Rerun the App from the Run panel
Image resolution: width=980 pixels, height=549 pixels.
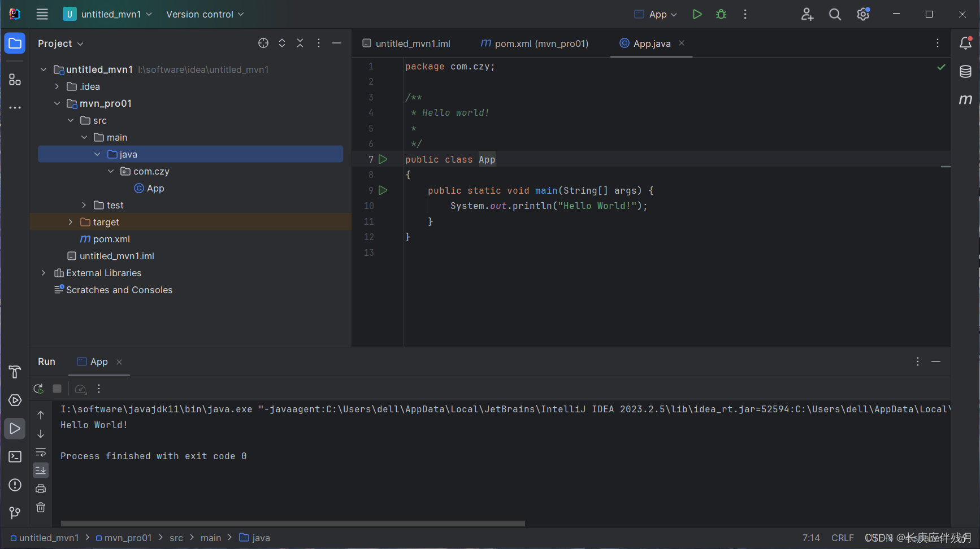38,389
